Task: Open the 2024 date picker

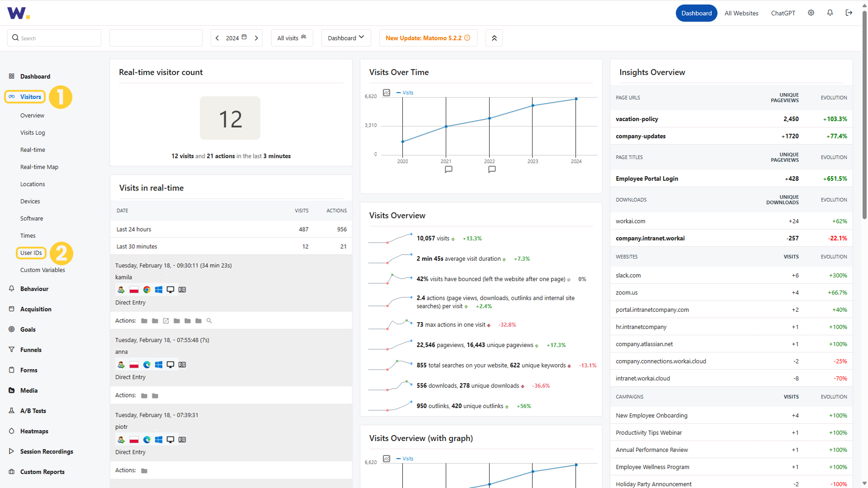Action: click(x=236, y=38)
